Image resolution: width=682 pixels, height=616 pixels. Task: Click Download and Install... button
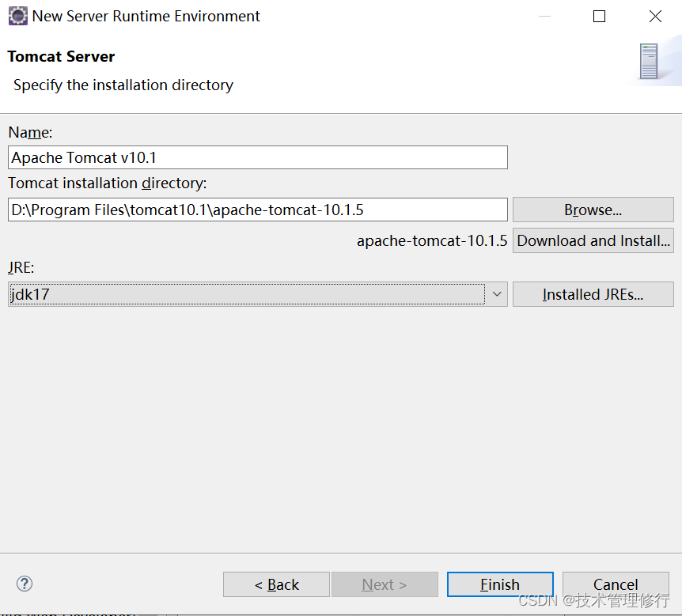pos(593,240)
